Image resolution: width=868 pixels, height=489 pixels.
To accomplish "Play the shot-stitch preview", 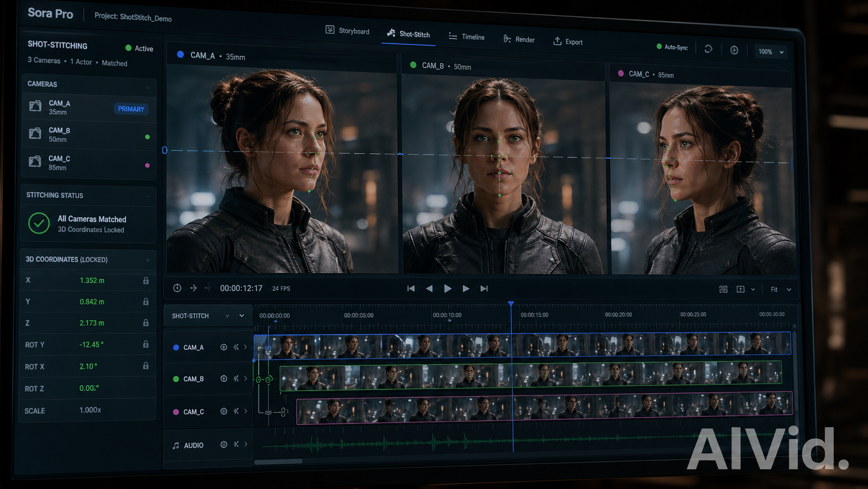I will pyautogui.click(x=447, y=288).
